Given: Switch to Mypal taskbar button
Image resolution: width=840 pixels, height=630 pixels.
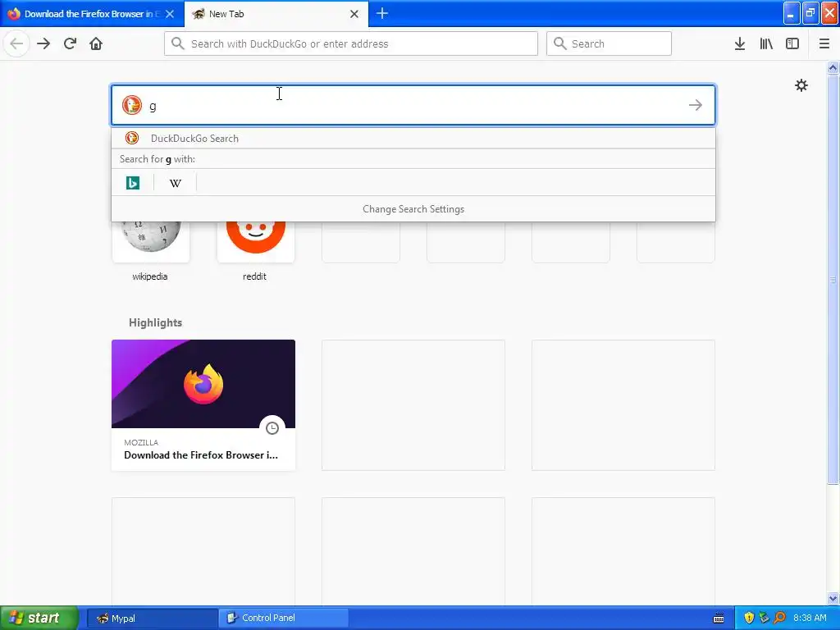Looking at the screenshot, I should [x=152, y=618].
